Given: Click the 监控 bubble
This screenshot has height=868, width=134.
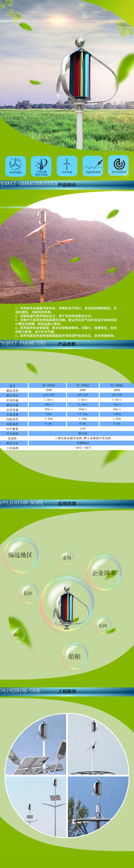Looking at the screenshot, I should [x=28, y=593].
